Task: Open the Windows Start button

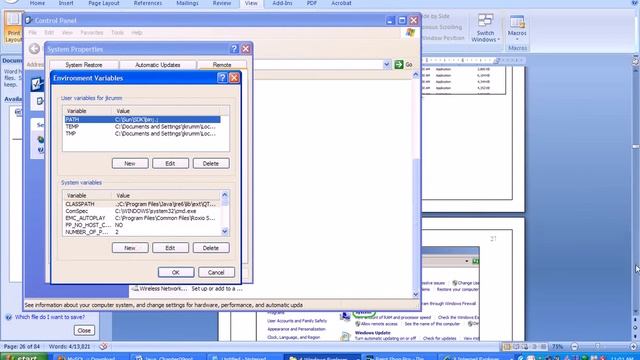Action: [24, 357]
